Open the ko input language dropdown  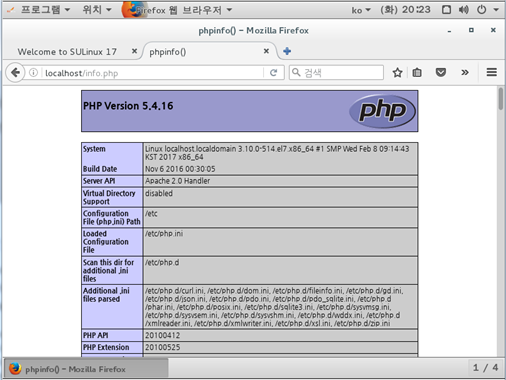361,10
